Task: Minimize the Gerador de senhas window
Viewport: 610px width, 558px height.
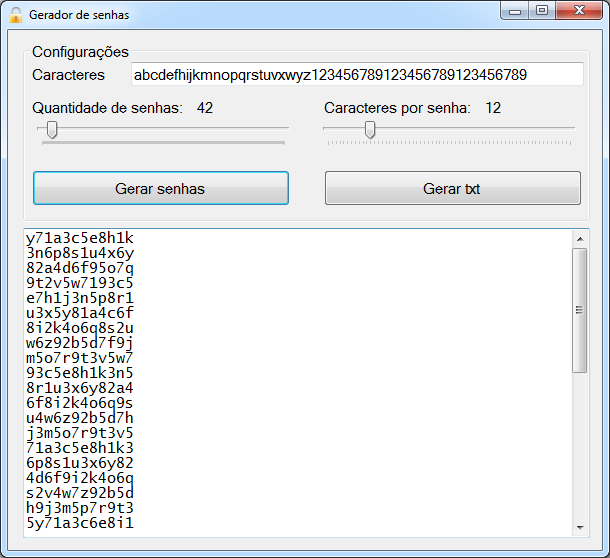Action: (x=515, y=11)
